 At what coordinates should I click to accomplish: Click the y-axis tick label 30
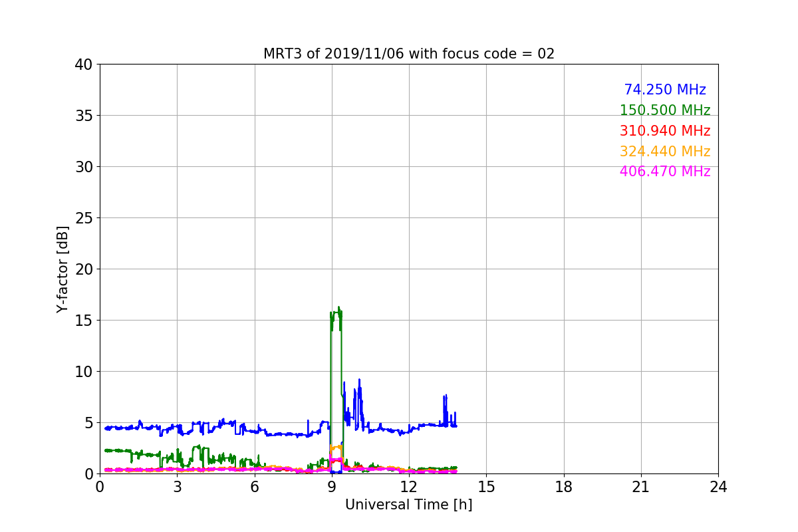point(84,167)
